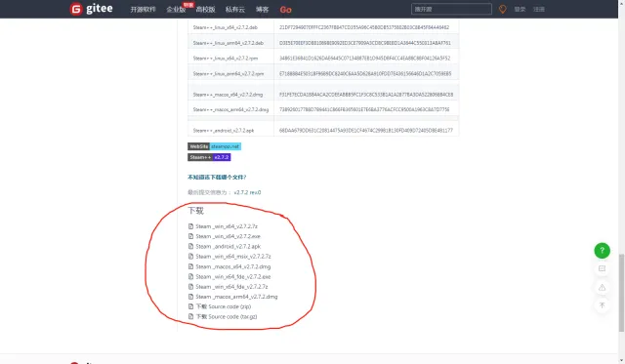Open the 企业版 menu item

click(x=176, y=10)
